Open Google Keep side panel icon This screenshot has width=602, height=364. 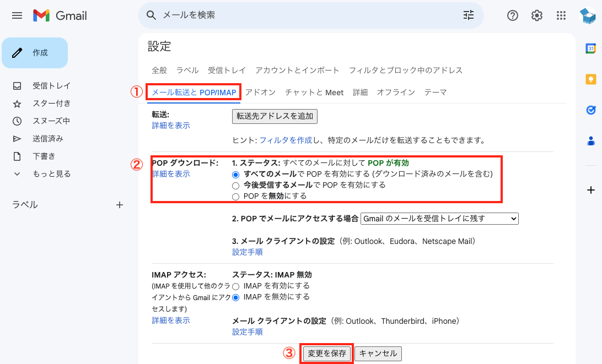(x=590, y=79)
